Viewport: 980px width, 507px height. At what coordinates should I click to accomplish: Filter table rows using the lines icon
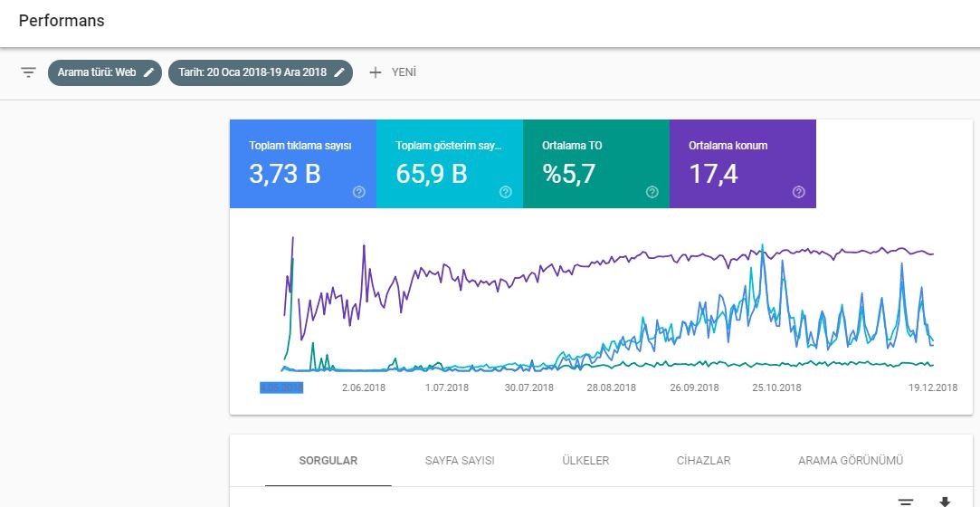coord(906,502)
